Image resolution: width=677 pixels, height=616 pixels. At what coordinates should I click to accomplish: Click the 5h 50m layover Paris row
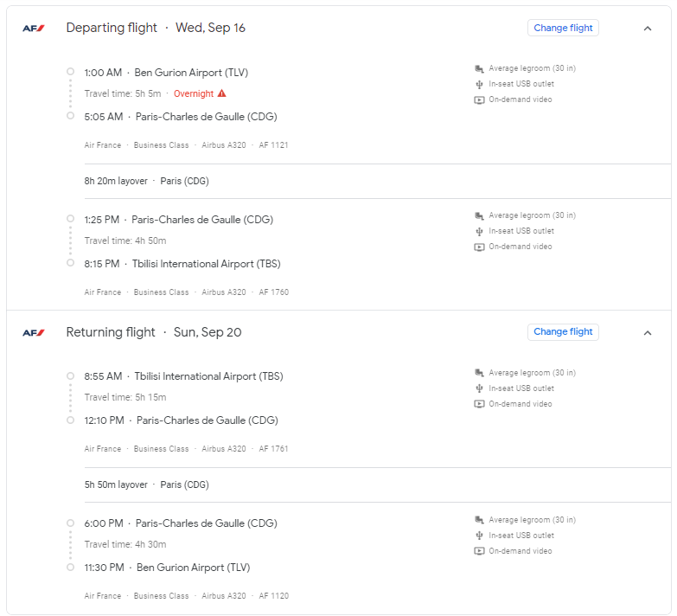[x=147, y=485]
